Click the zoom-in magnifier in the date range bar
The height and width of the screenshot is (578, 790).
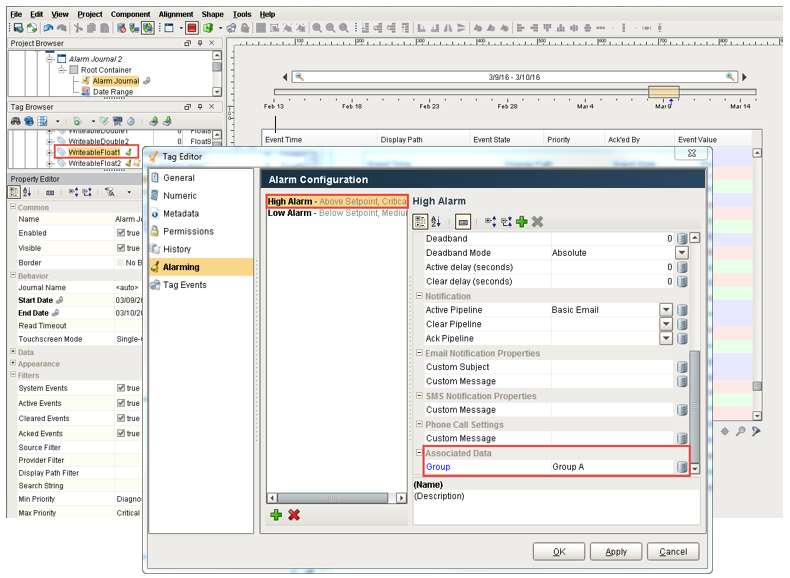click(730, 77)
